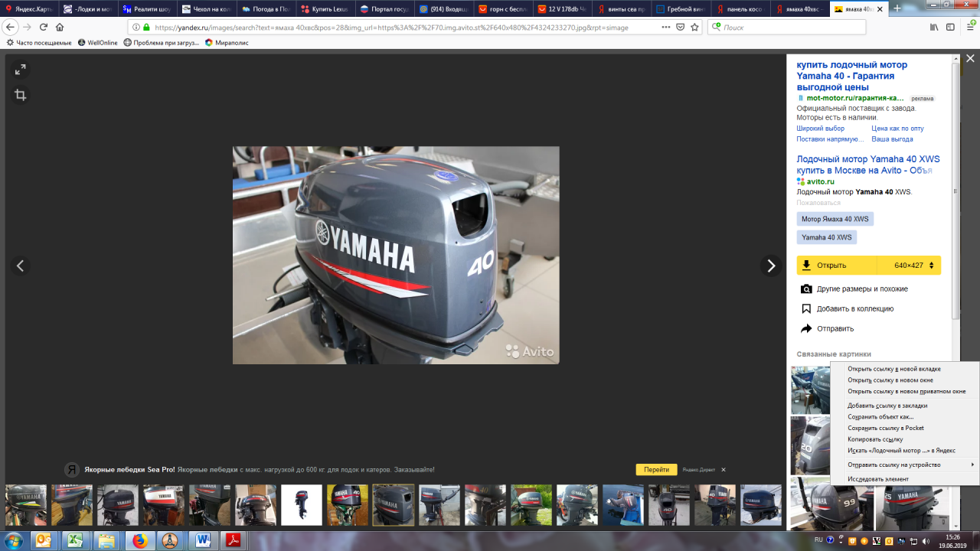Open the 'Лодочный мотор Yamaha 40 XWS' Avito link
The image size is (980, 551).
coord(867,165)
